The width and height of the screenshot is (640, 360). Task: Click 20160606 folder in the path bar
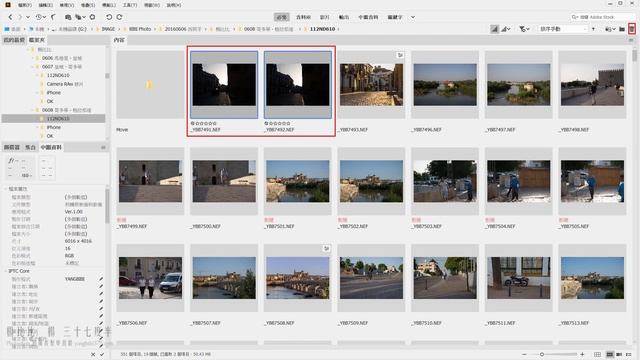tap(183, 29)
